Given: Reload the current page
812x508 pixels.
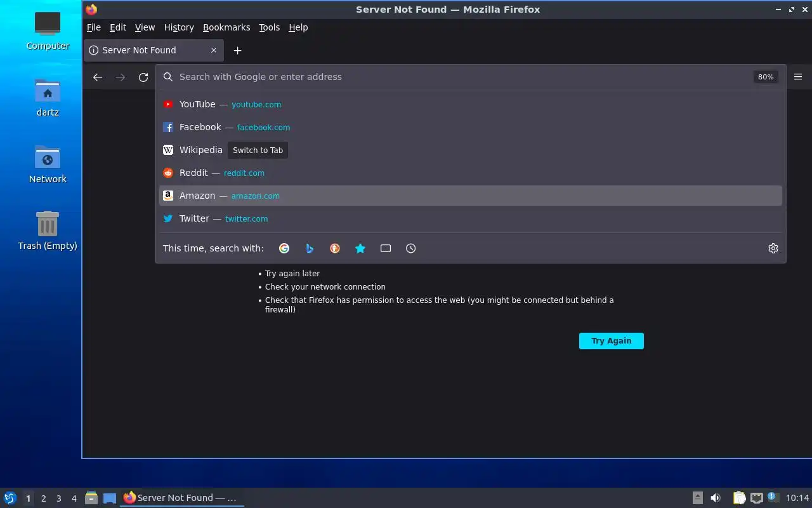Looking at the screenshot, I should 143,77.
